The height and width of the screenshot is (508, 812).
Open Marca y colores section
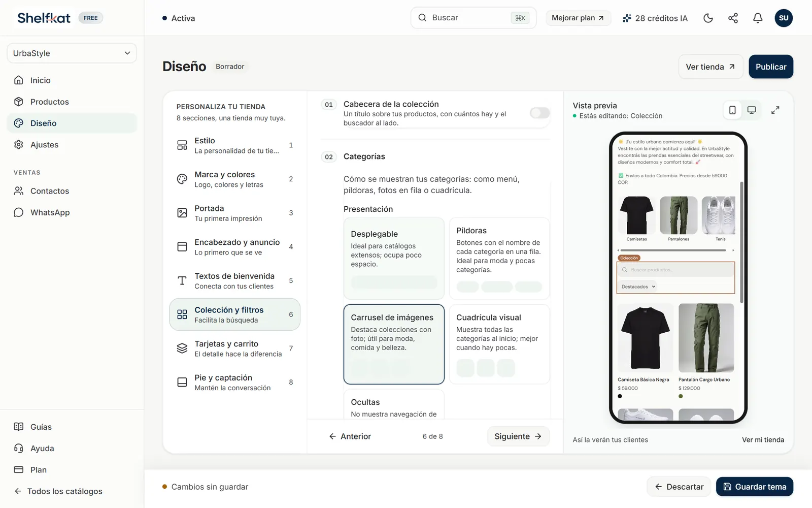tap(234, 179)
